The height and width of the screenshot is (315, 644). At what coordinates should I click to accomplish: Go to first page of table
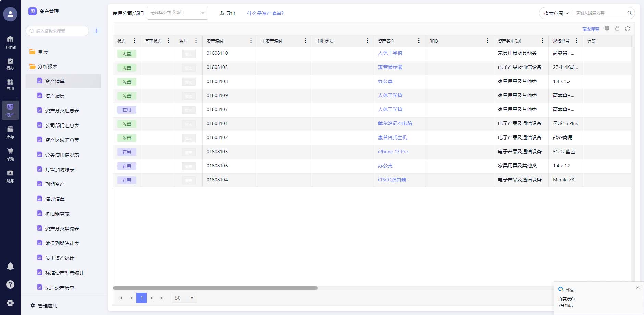click(121, 298)
